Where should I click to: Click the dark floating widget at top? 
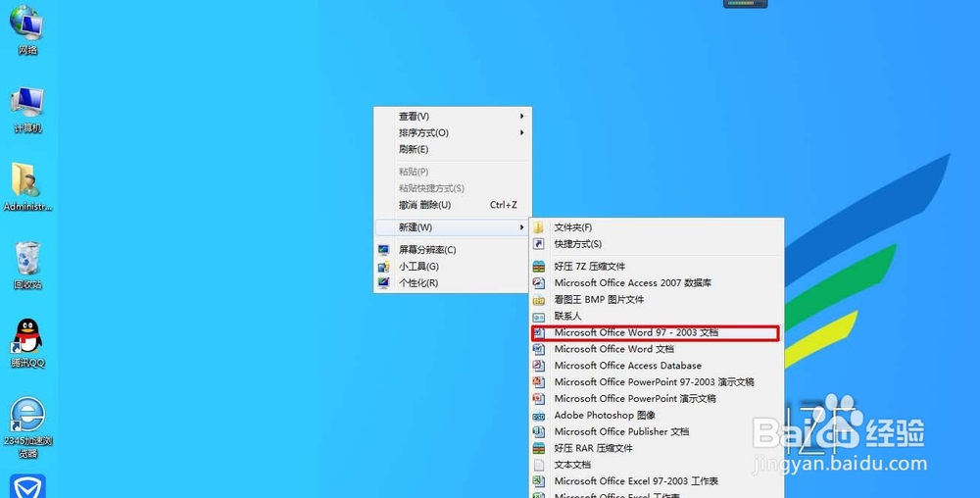click(745, 4)
